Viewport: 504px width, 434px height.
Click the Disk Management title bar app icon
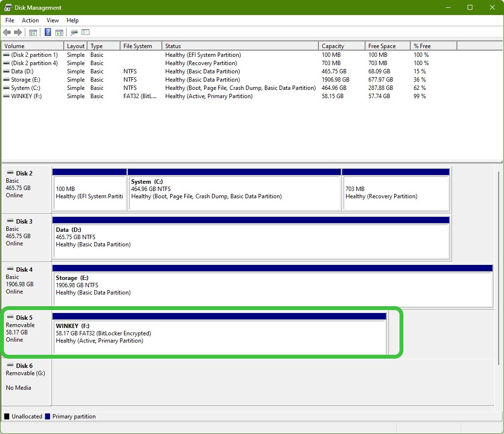tap(8, 7)
